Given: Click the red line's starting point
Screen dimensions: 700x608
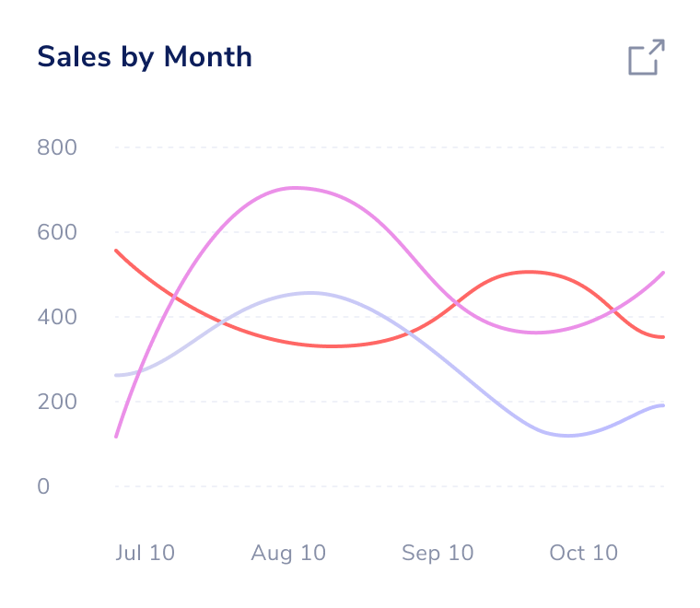Looking at the screenshot, I should tap(116, 250).
